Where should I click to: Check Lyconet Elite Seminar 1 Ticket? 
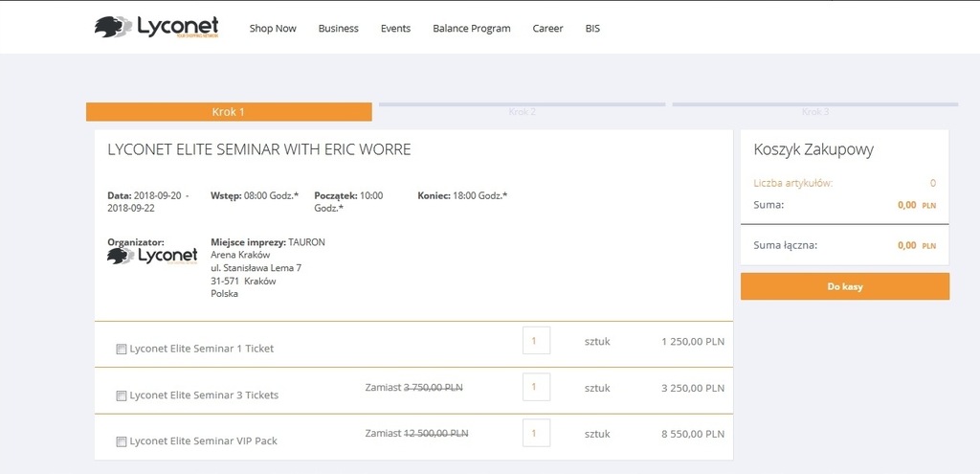click(122, 349)
